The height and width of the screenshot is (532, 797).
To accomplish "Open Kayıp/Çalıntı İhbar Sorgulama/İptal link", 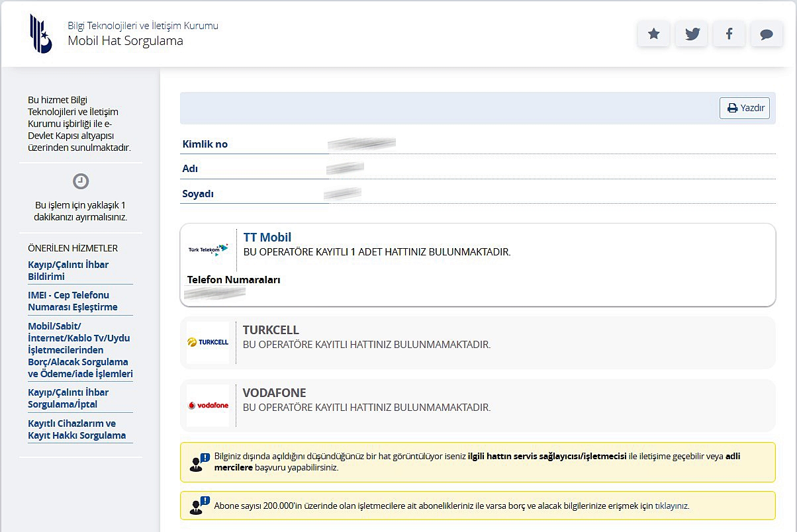I will pos(68,398).
